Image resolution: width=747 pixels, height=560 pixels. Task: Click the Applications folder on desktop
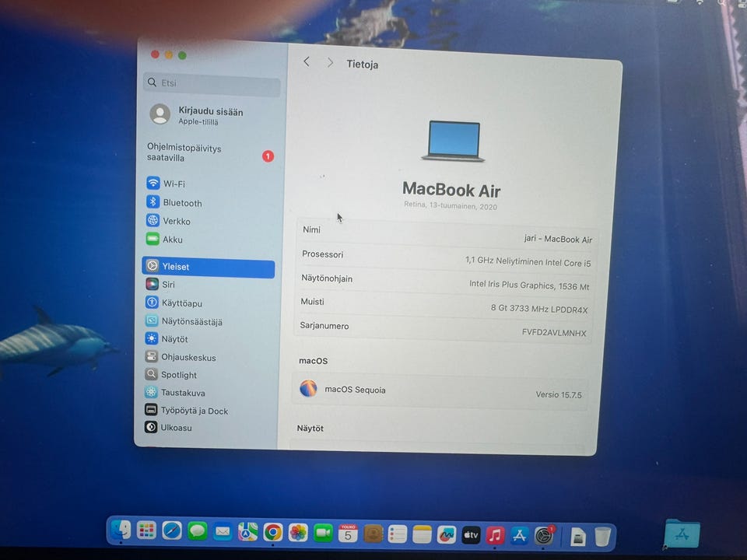[x=682, y=534]
